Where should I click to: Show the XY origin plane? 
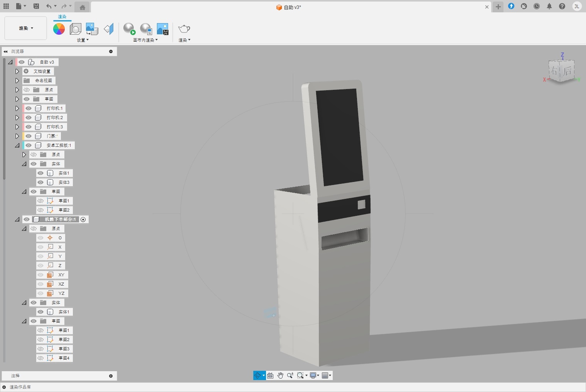[x=40, y=275]
